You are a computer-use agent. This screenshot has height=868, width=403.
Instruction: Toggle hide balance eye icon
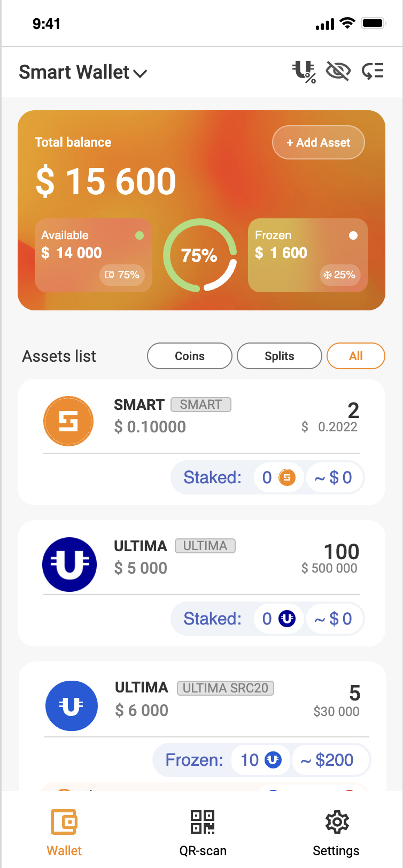point(338,71)
